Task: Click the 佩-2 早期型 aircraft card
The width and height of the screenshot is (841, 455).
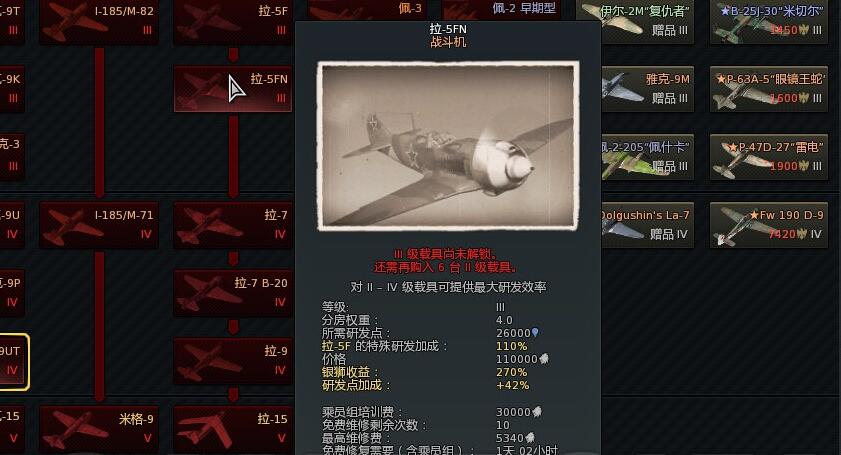Action: 501,10
